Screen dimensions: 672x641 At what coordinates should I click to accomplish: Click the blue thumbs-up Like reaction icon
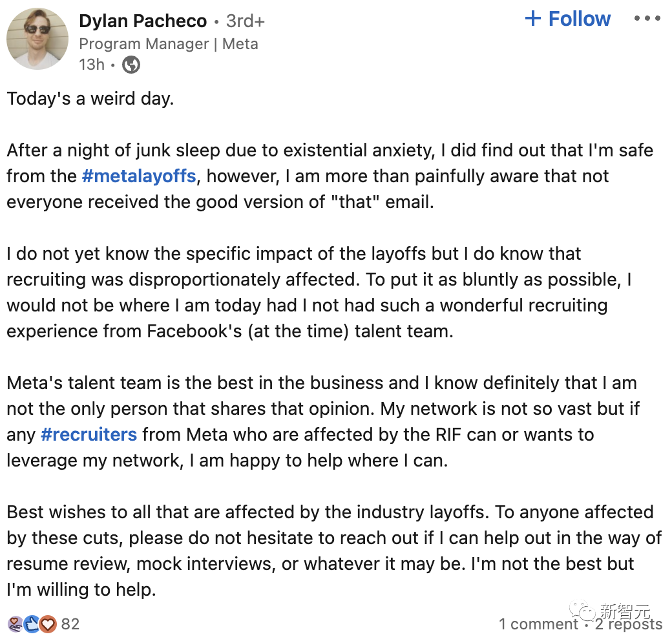pos(32,624)
